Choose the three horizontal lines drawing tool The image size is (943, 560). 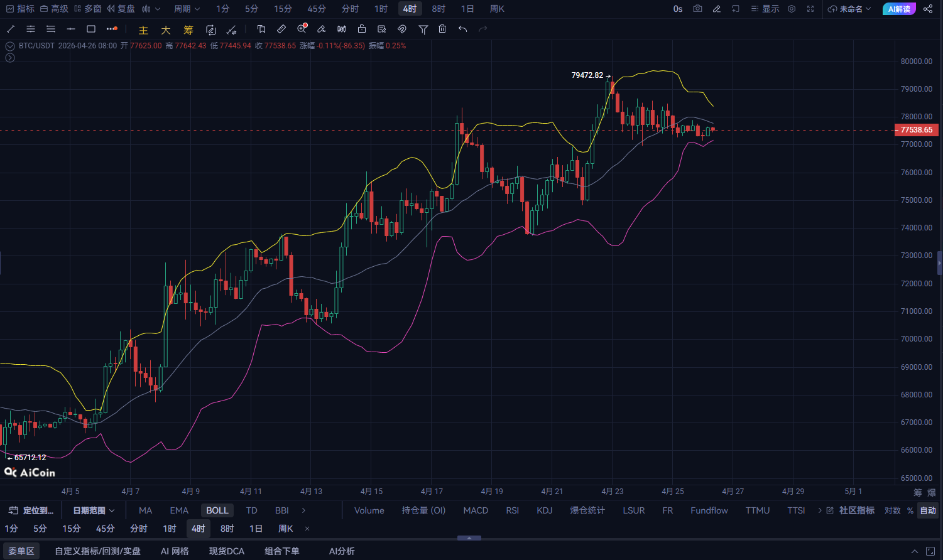51,29
